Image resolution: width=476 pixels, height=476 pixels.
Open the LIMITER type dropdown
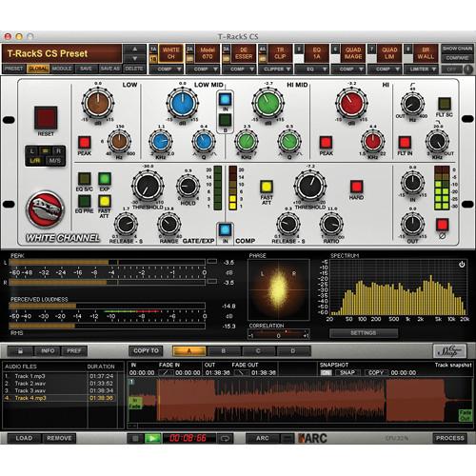421,69
